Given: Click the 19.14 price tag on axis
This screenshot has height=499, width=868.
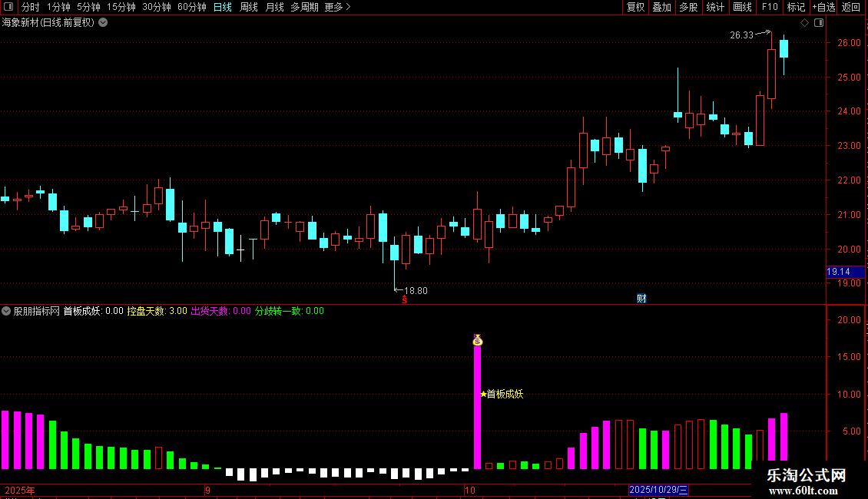Looking at the screenshot, I should pyautogui.click(x=845, y=272).
